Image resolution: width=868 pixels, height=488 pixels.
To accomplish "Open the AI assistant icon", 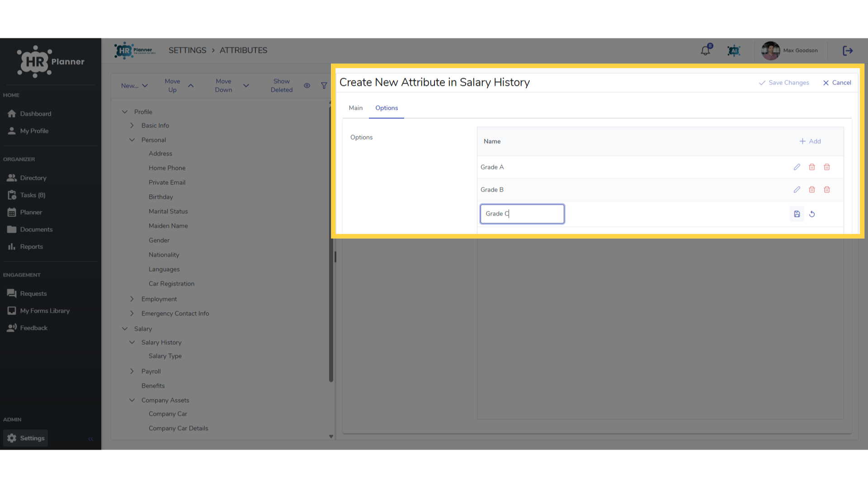I will [734, 51].
